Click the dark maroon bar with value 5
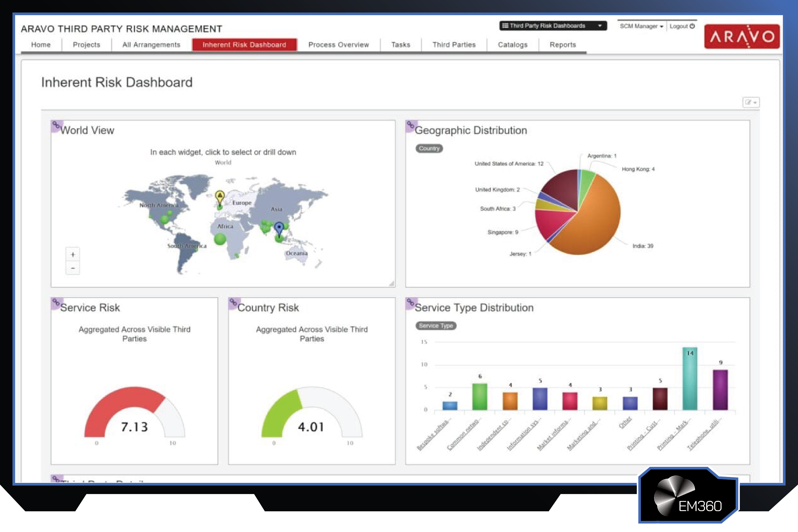 (660, 399)
